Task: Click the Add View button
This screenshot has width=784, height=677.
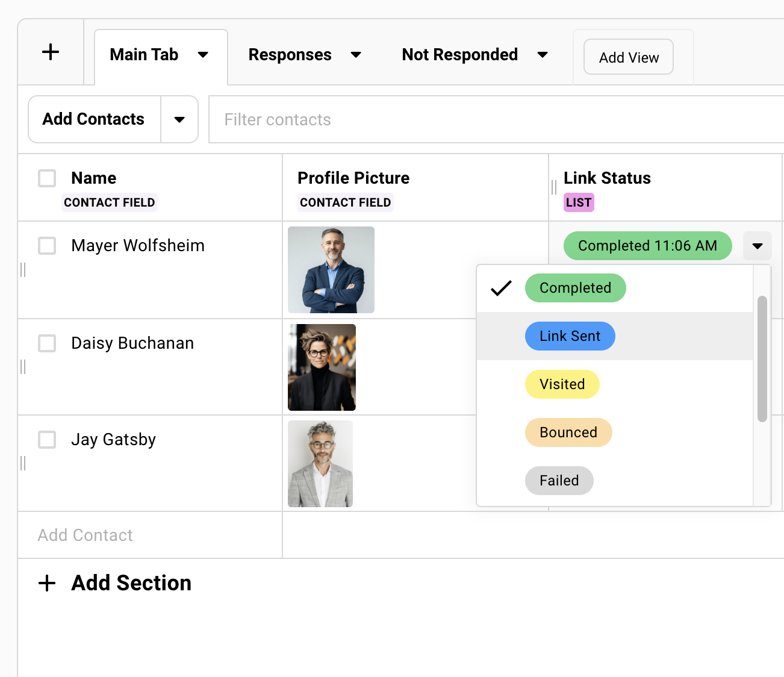Action: point(628,57)
